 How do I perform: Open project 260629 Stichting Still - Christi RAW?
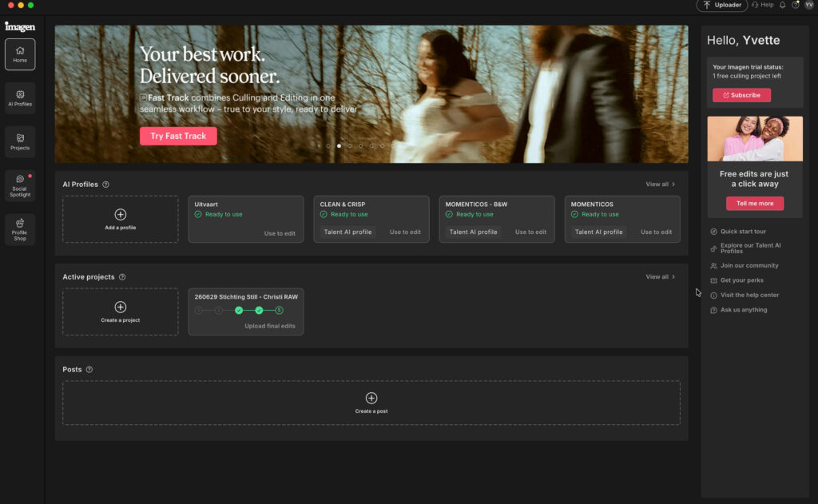246,312
